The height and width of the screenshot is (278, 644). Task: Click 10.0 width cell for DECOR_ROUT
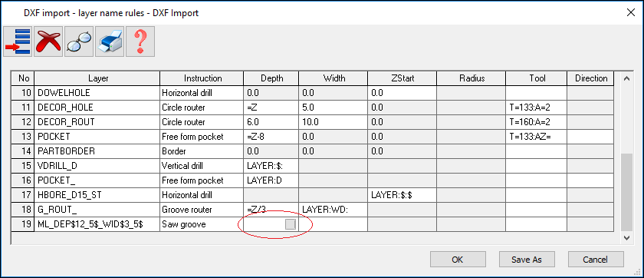(333, 122)
